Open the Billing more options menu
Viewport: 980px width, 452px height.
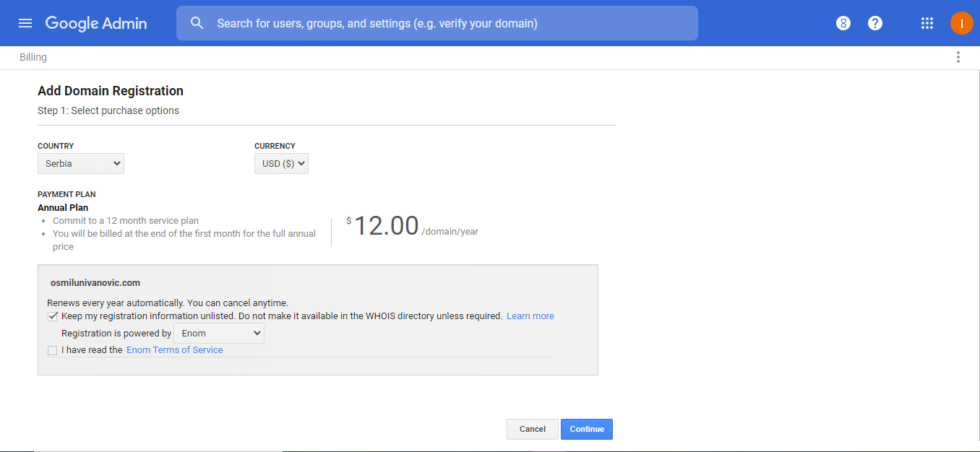click(x=958, y=58)
